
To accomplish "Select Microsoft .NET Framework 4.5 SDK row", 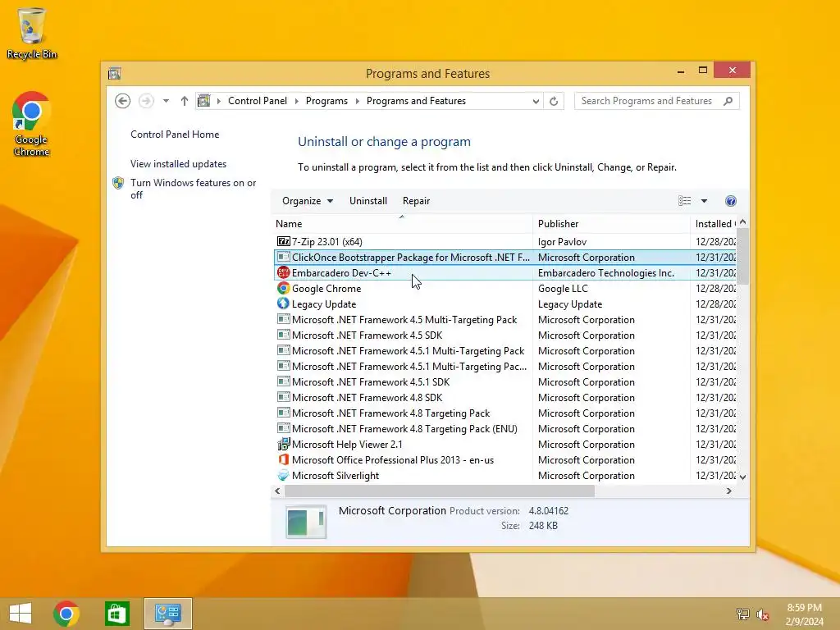I will click(x=505, y=336).
